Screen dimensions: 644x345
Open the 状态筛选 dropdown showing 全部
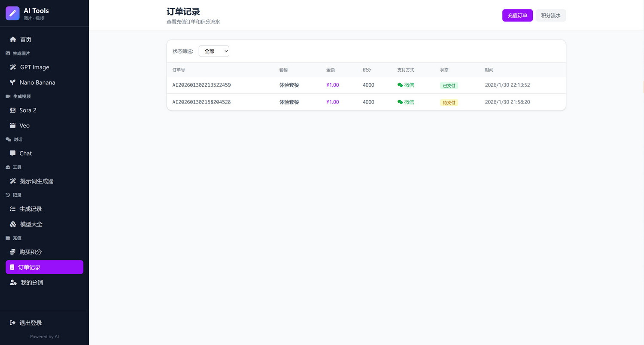pos(214,51)
